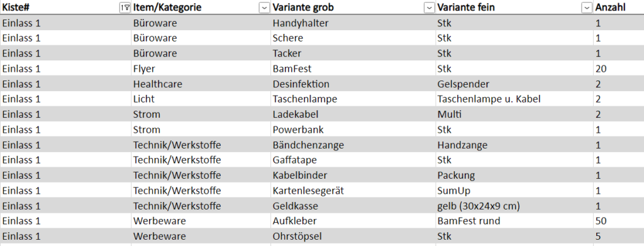Select the quantity 50 cell for Aufkleber

(x=619, y=221)
